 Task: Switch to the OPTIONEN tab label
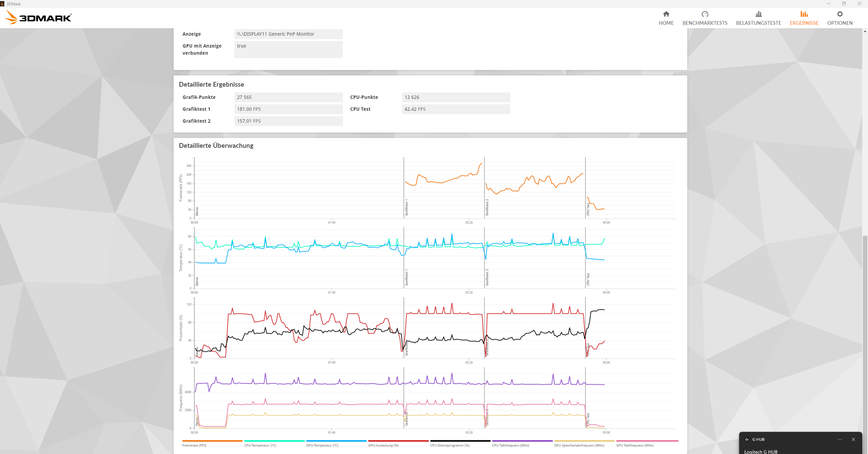839,23
